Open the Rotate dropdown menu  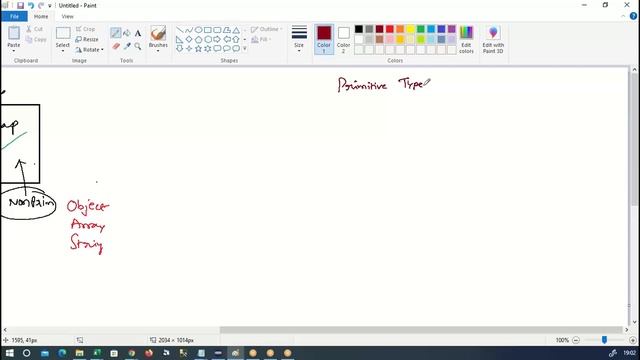[x=89, y=49]
